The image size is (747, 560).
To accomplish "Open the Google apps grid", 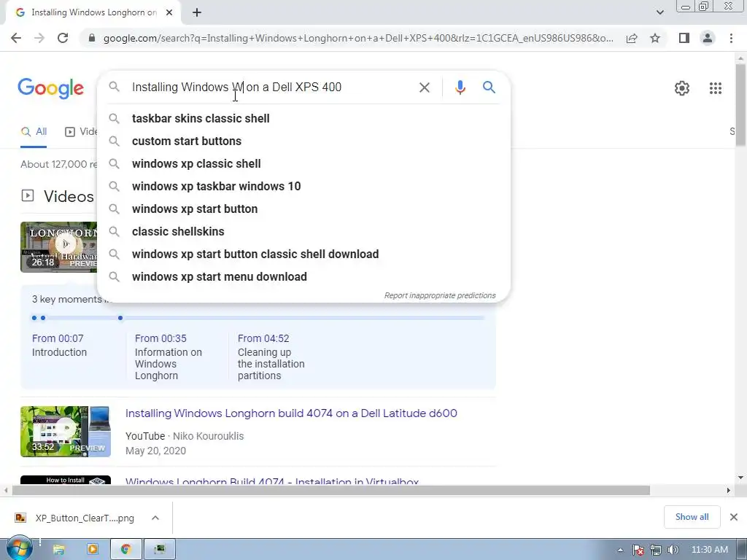I will point(715,88).
